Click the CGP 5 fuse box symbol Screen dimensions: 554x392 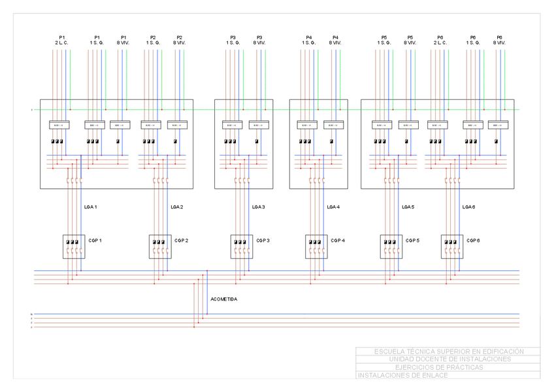click(x=391, y=246)
